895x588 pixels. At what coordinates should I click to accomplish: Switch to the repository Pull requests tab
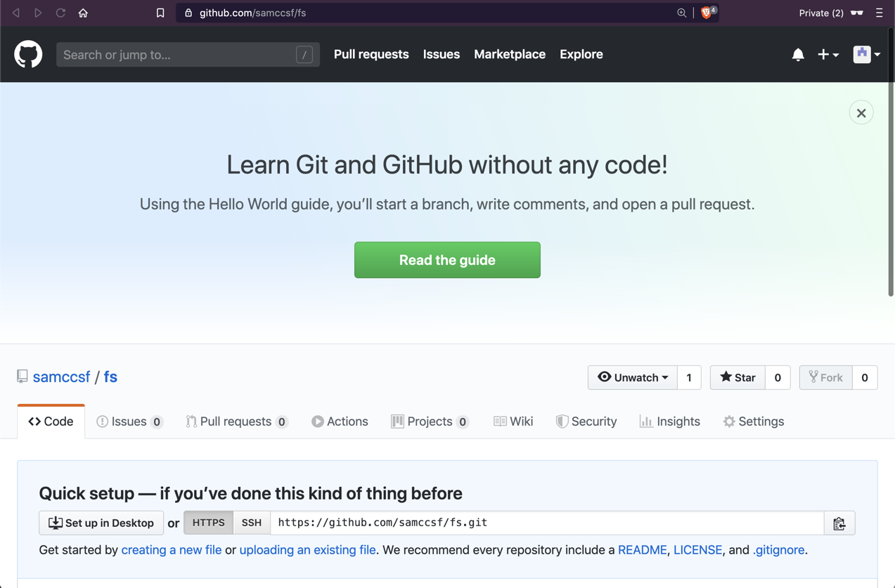[x=237, y=422]
